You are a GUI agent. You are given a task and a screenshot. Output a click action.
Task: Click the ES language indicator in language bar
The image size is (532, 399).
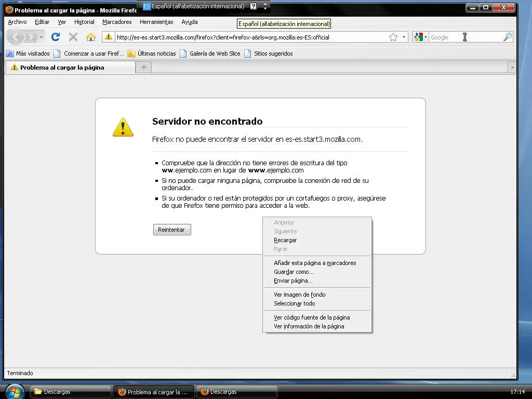(147, 6)
